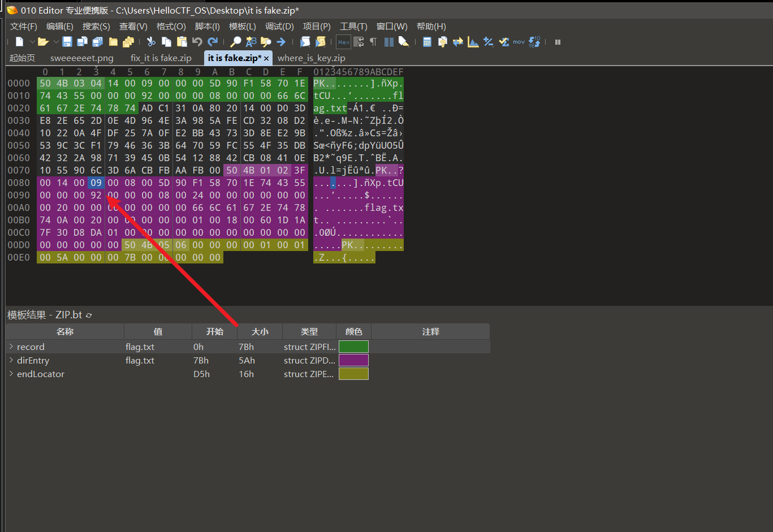Click the 大小 column header
Screen dimensions: 773x532
point(260,331)
